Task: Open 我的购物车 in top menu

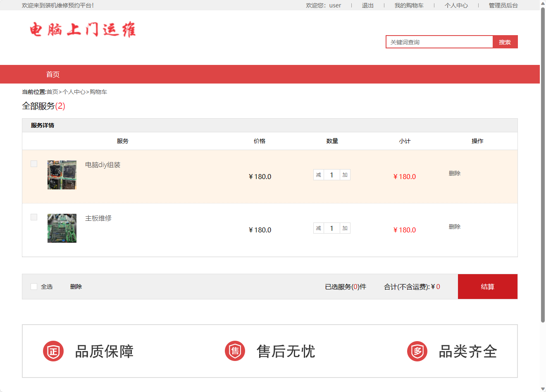Action: tap(409, 5)
